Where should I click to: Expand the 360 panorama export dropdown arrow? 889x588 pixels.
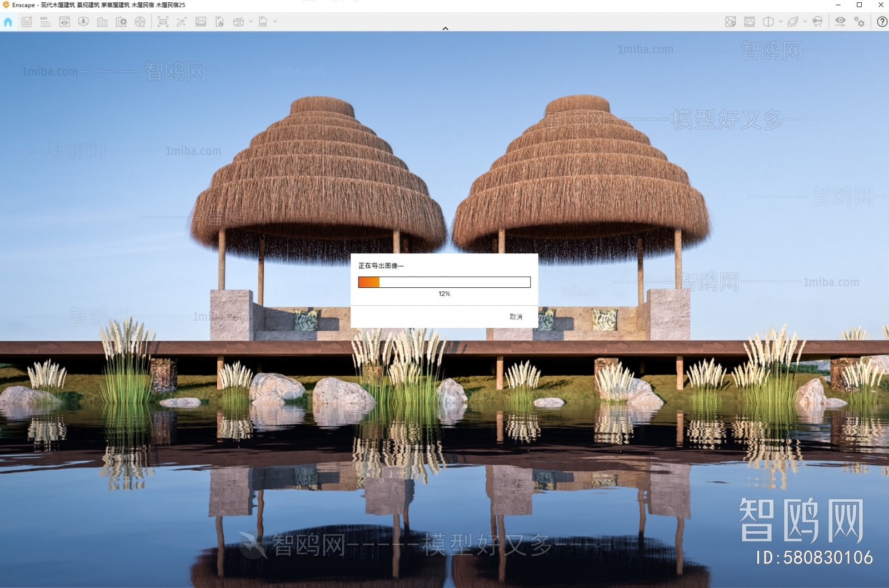(x=251, y=22)
